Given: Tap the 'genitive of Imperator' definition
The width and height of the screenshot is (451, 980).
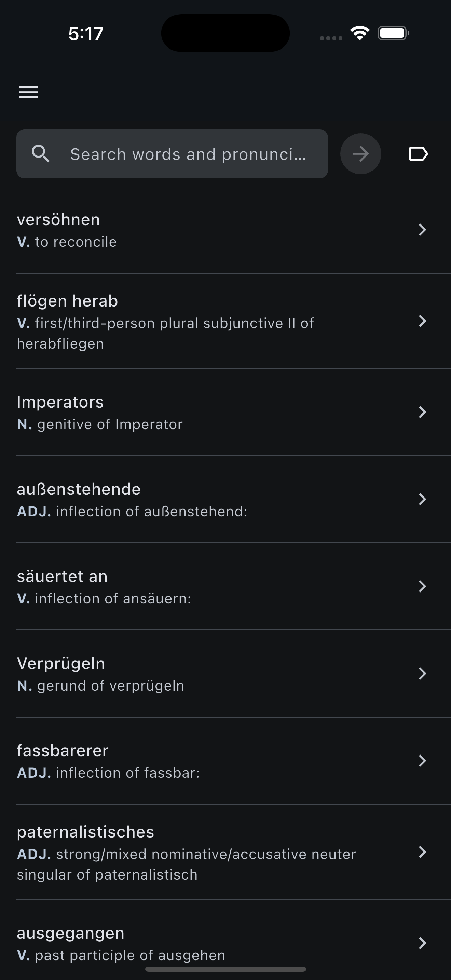Looking at the screenshot, I should tap(110, 425).
